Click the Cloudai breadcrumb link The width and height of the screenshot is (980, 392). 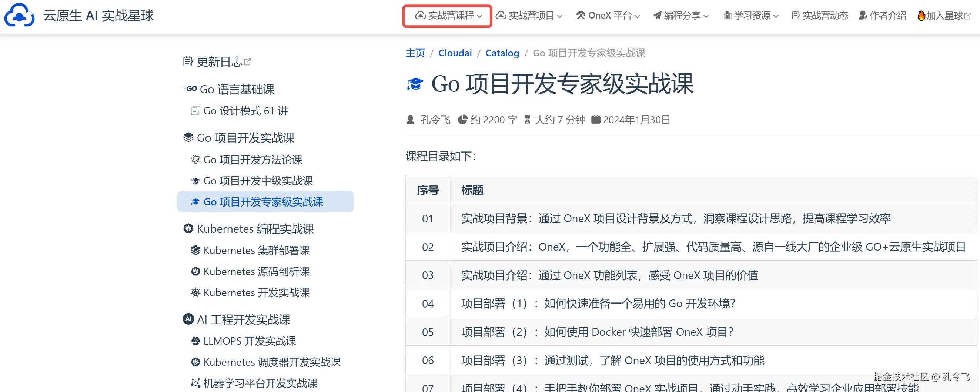pyautogui.click(x=455, y=53)
